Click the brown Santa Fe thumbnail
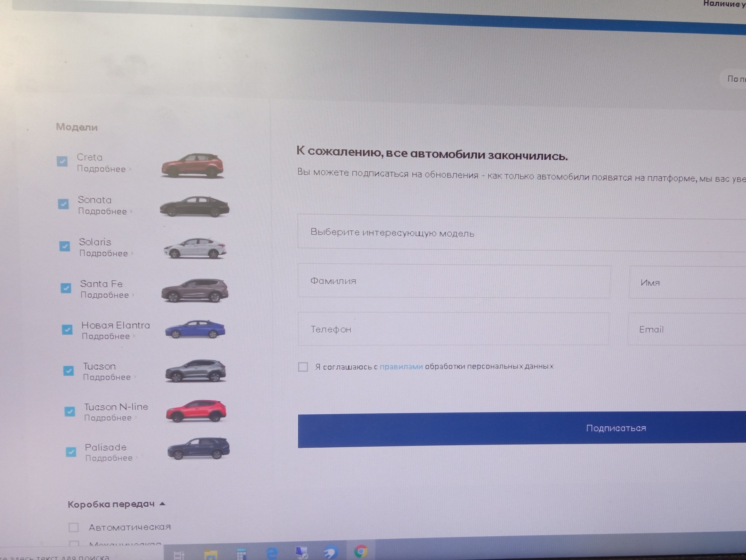 pos(195,291)
